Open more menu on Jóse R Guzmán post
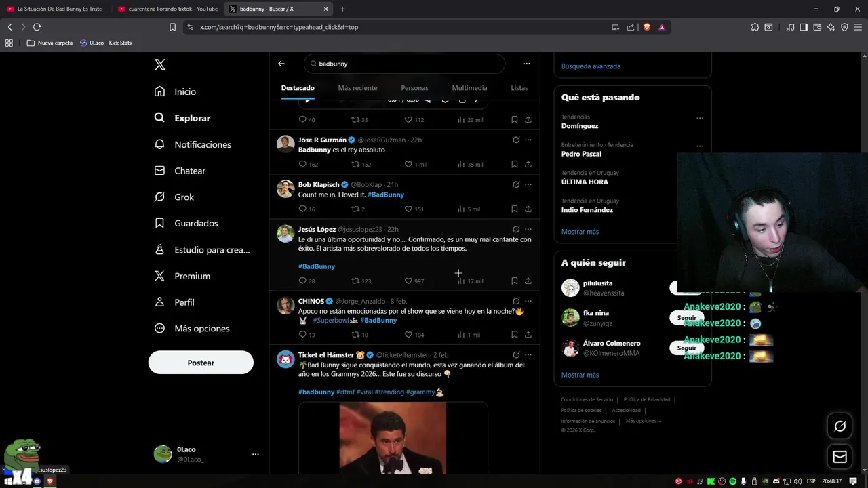 coord(528,140)
